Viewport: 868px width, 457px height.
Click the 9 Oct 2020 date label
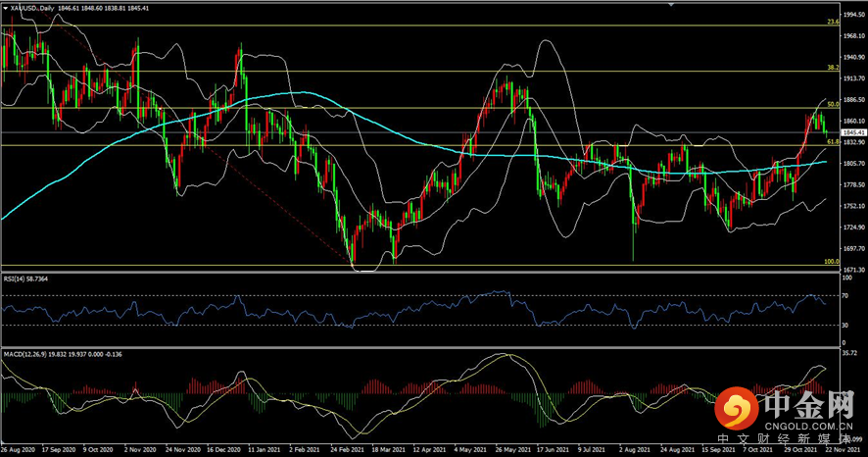tap(98, 450)
